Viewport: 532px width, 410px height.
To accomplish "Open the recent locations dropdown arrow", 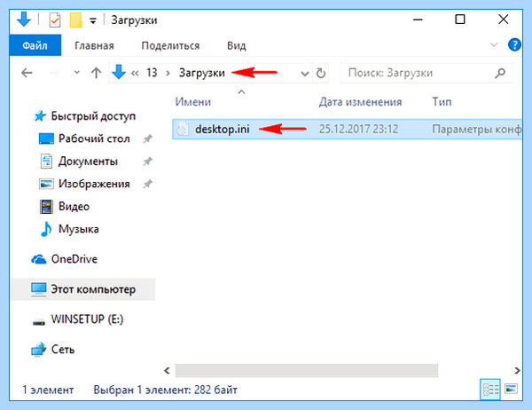I will [77, 73].
